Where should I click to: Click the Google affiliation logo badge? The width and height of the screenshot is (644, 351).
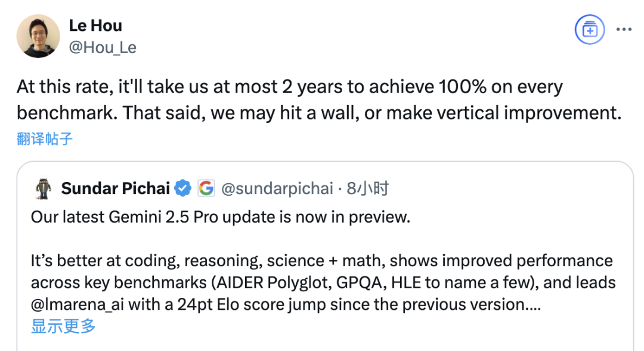pyautogui.click(x=206, y=188)
